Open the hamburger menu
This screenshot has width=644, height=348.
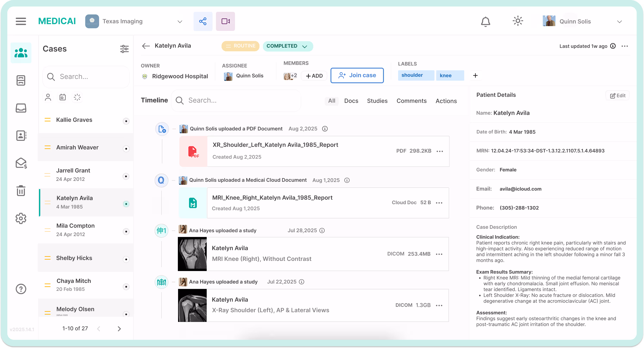(21, 21)
